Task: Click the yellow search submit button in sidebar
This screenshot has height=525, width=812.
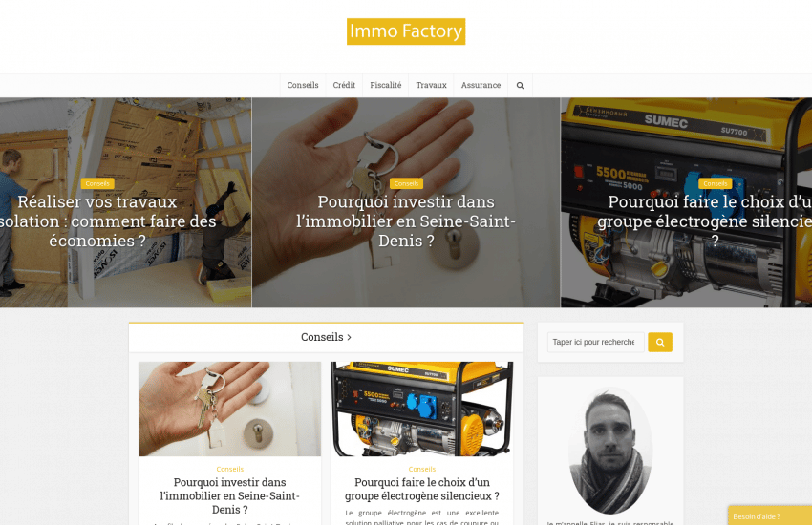Action: 660,342
